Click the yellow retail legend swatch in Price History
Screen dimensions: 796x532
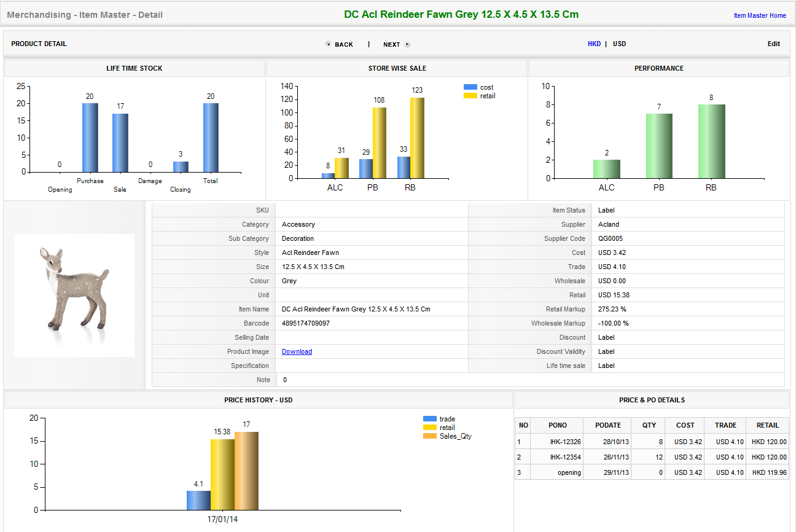pos(430,428)
